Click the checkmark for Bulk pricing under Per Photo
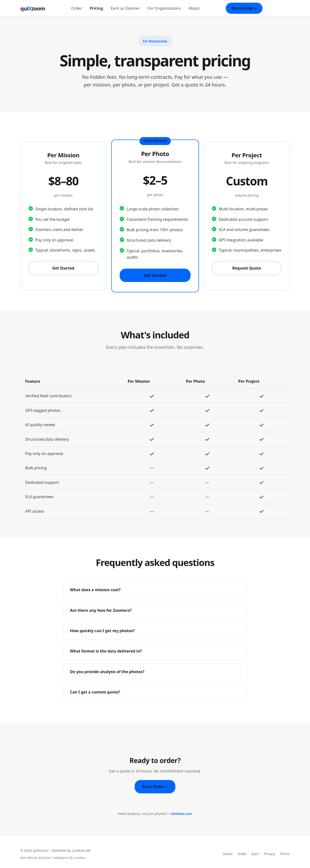This screenshot has width=310, height=868. coord(207,468)
